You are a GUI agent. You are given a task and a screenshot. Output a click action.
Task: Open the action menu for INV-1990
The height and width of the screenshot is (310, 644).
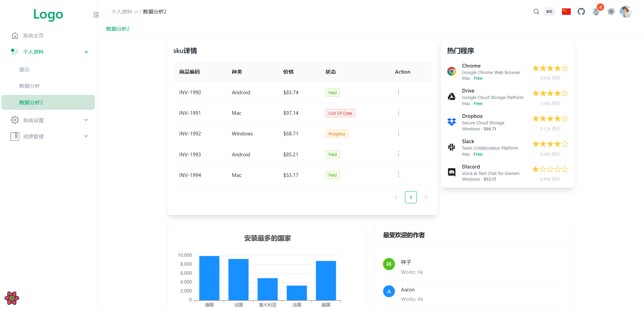(x=399, y=92)
